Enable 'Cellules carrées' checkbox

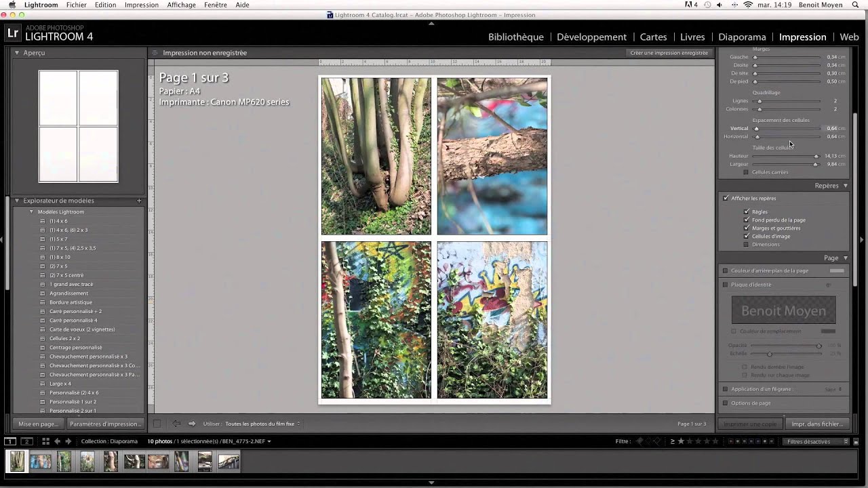pos(747,172)
